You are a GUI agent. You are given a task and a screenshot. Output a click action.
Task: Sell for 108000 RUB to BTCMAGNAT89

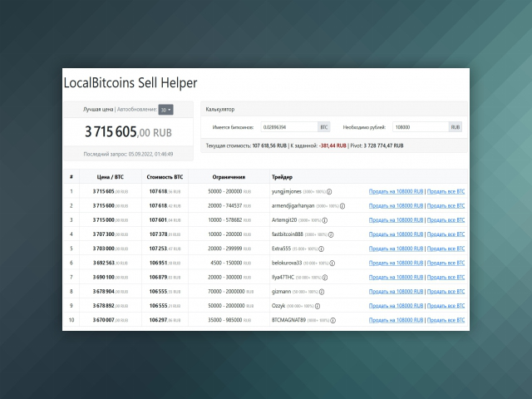(x=396, y=320)
